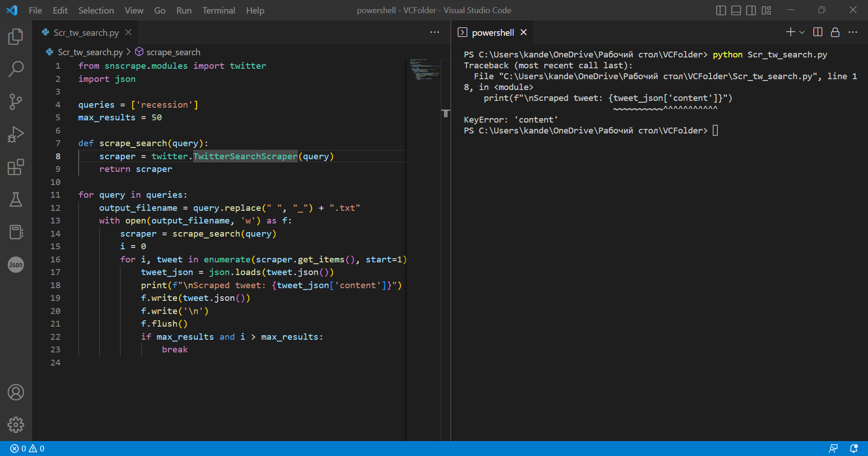Split the terminal editor
This screenshot has height=456, width=868.
818,32
